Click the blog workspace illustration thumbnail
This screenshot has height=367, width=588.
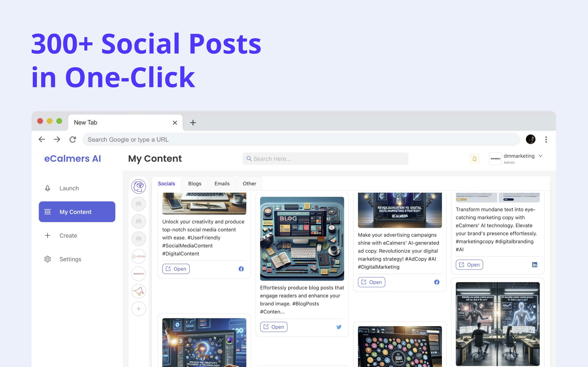coord(302,239)
